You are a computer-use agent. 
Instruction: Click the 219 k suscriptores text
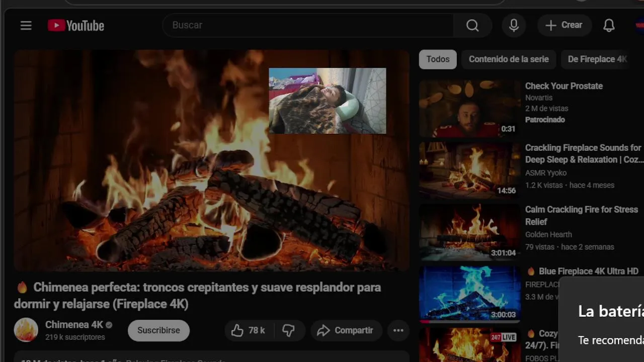click(x=75, y=337)
